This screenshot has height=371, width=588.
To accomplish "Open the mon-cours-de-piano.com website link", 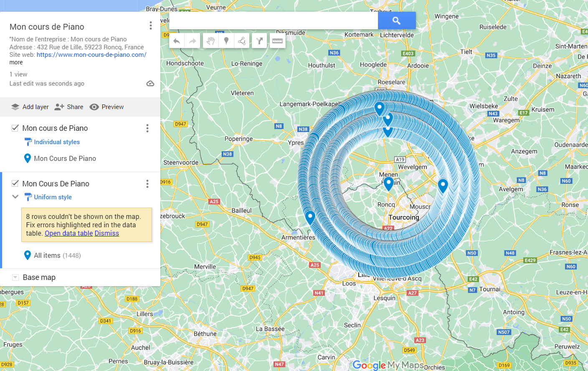I will 91,55.
